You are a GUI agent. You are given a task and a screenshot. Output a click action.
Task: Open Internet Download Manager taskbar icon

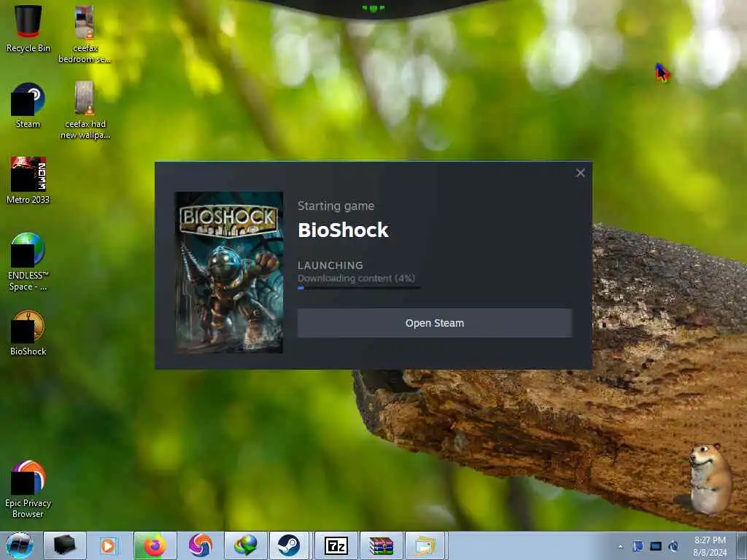click(245, 545)
